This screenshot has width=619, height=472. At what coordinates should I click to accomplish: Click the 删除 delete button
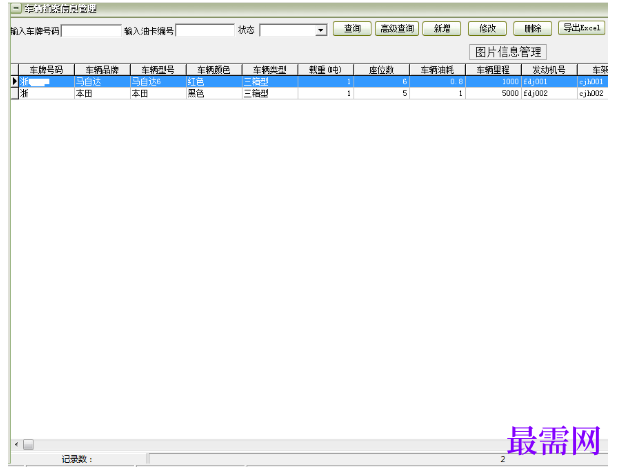pos(533,28)
